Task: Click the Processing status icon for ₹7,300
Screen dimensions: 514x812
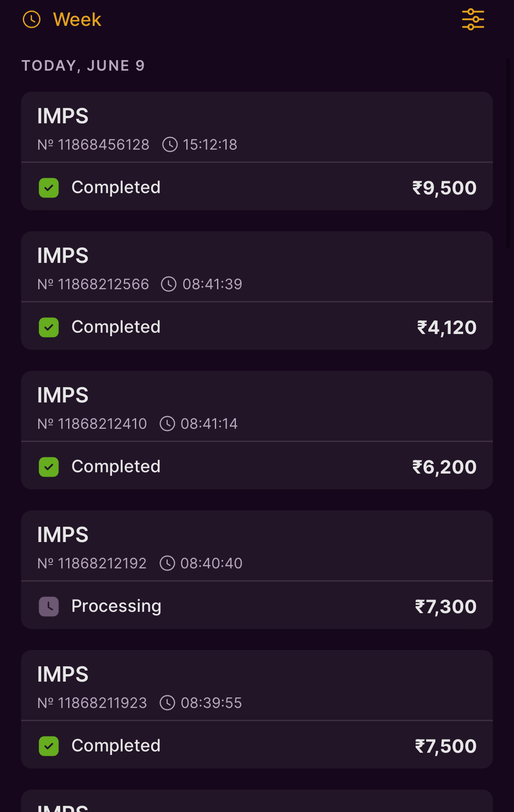Action: click(x=49, y=607)
